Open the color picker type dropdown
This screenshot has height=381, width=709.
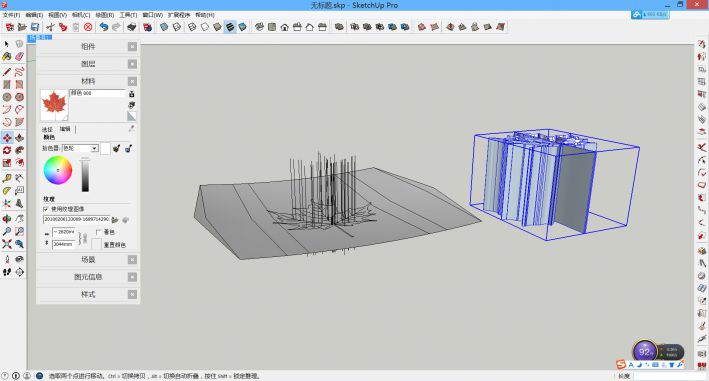80,148
